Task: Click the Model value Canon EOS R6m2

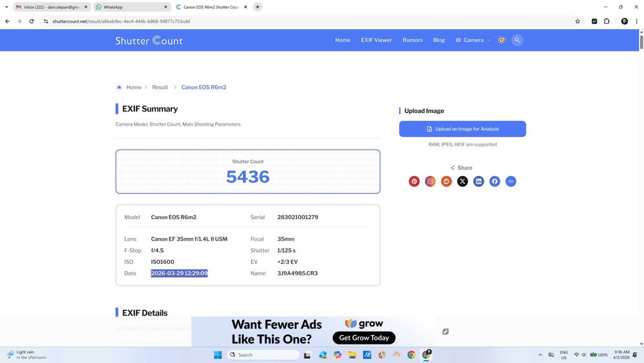Action: click(x=173, y=217)
